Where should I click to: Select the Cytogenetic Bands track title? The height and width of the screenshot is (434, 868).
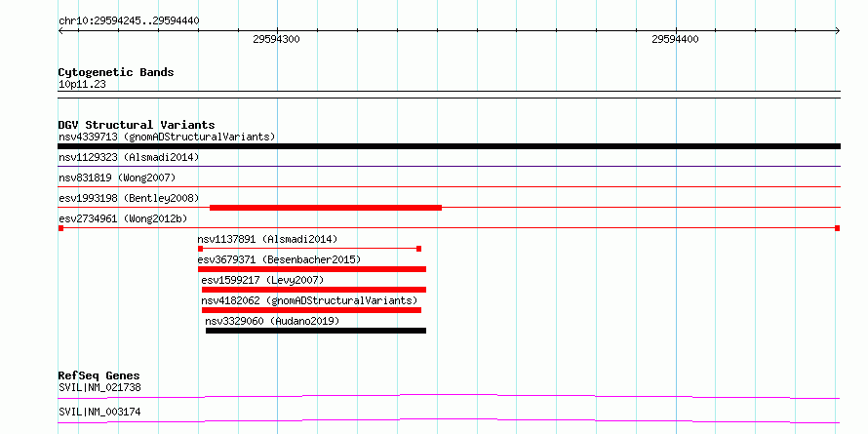pyautogui.click(x=116, y=72)
